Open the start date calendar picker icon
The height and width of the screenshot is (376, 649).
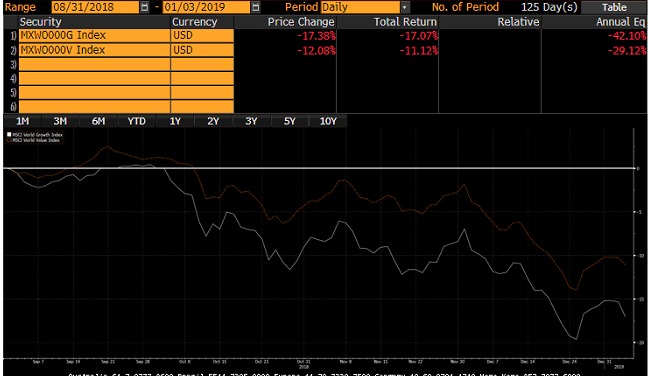pyautogui.click(x=144, y=7)
